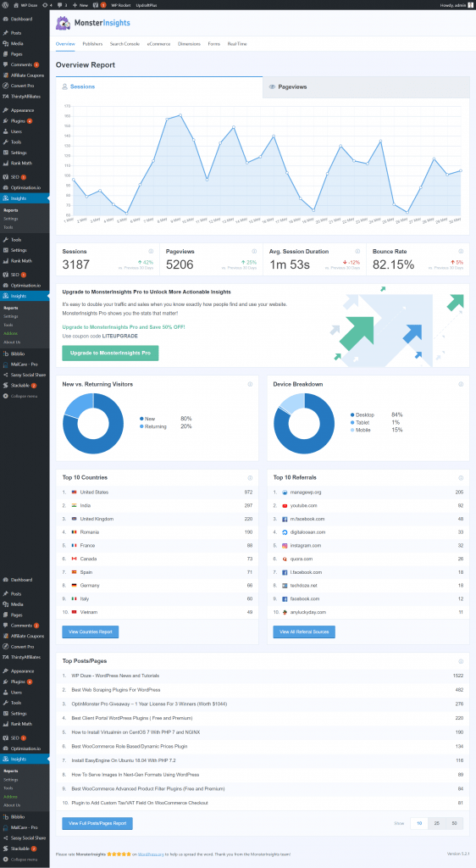Click the Mobile legend color dot
This screenshot has height=868, width=476.
pos(352,430)
